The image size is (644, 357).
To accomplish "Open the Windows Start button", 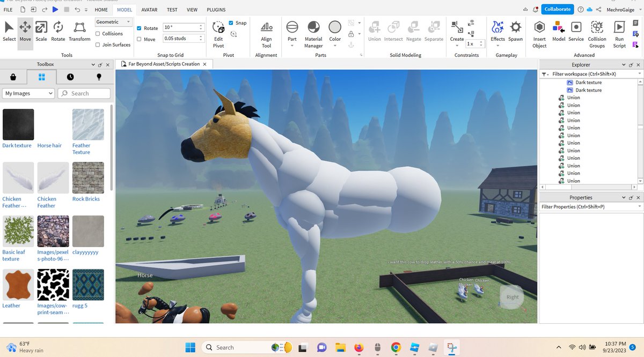I will (191, 347).
